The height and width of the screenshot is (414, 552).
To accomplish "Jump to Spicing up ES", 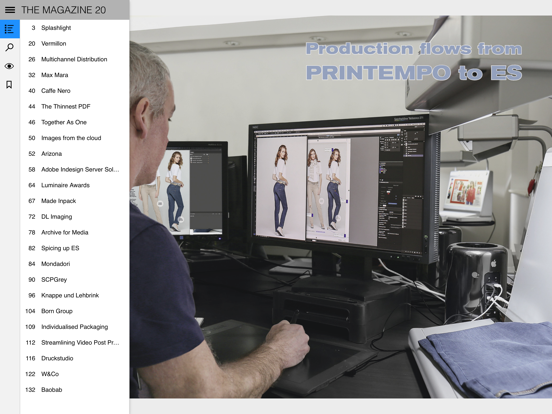I will pyautogui.click(x=75, y=248).
